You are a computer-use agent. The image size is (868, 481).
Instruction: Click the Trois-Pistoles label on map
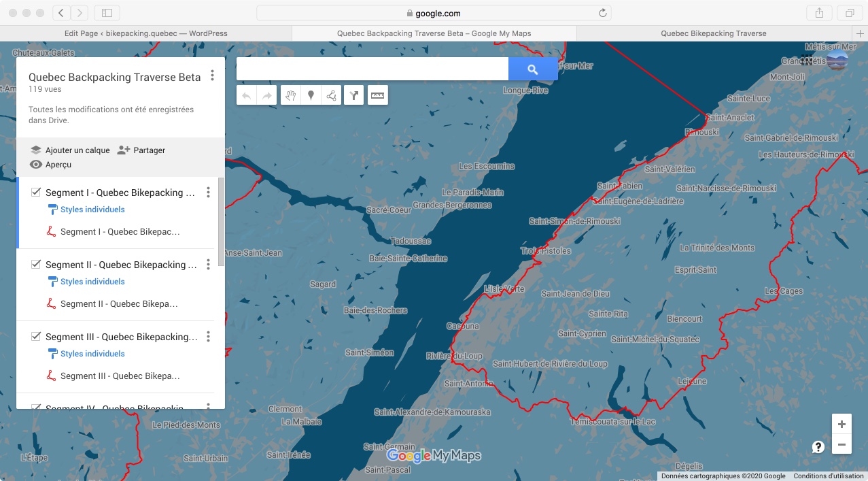[x=546, y=251]
